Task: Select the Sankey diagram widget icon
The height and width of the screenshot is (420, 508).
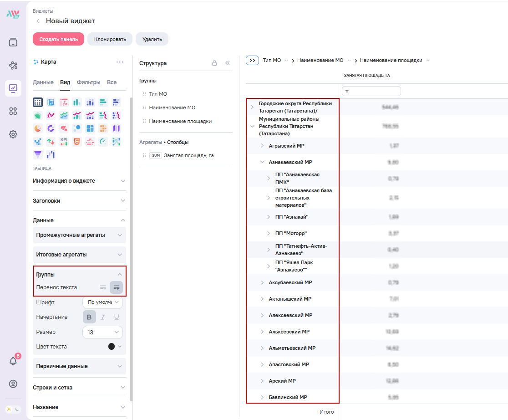Action: [116, 141]
